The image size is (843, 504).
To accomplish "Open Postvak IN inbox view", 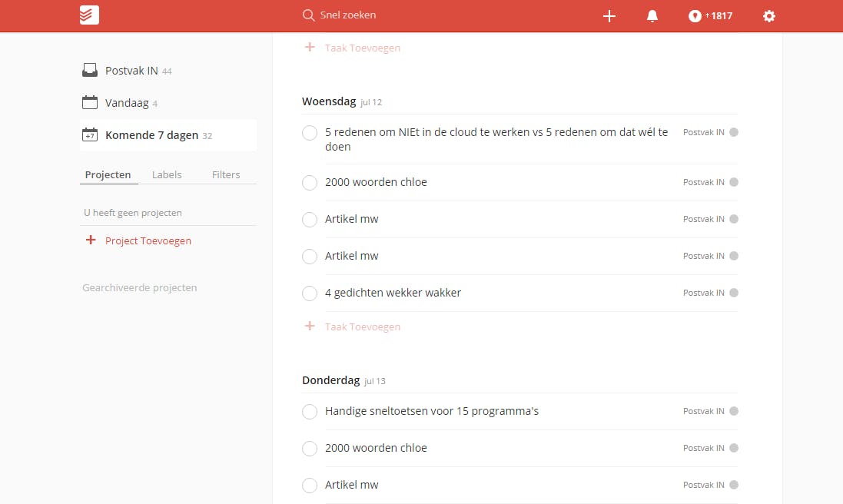I will pos(131,71).
